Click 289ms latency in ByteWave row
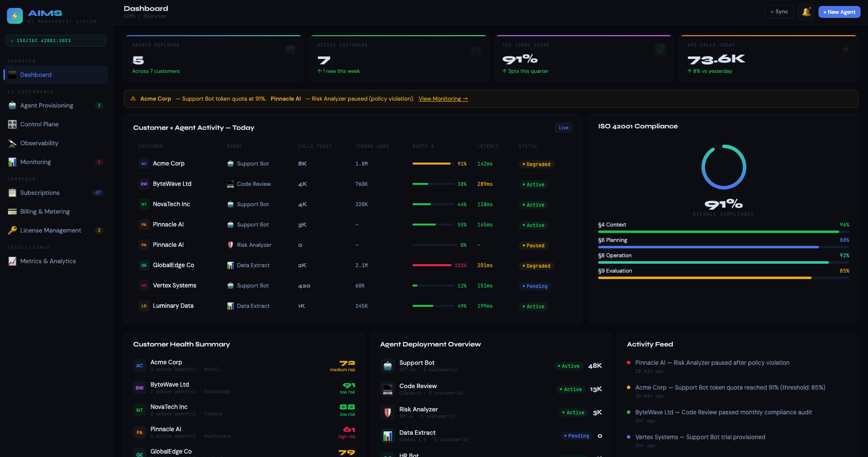 click(x=485, y=184)
